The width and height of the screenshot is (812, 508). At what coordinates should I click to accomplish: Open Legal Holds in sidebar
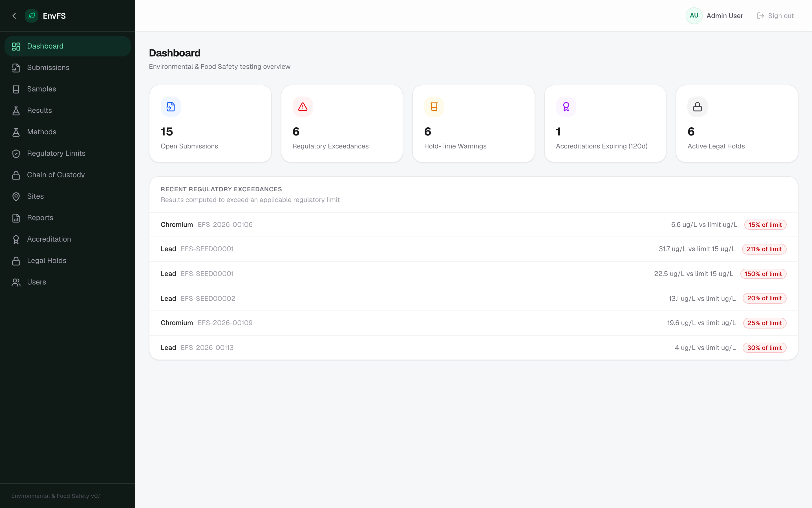coord(67,261)
